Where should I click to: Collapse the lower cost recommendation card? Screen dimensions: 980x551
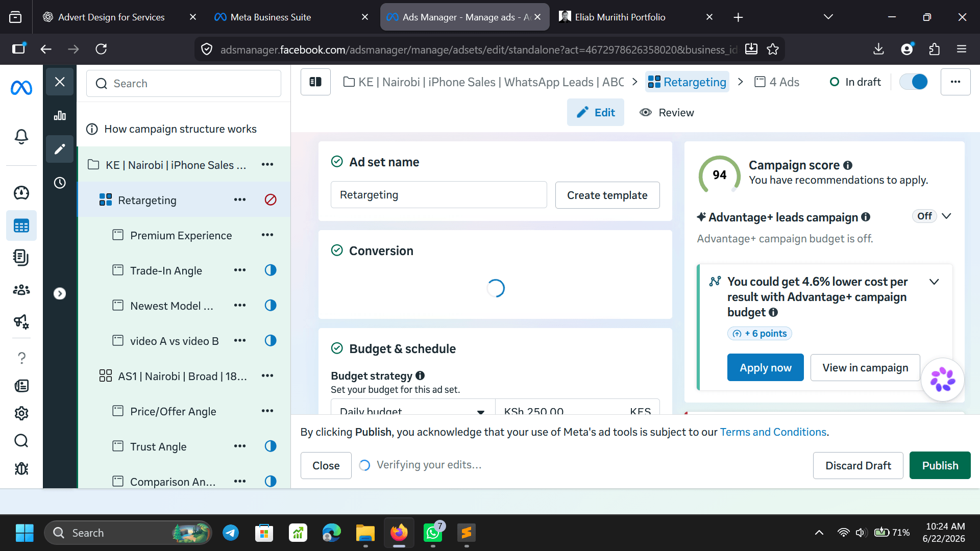pos(934,282)
